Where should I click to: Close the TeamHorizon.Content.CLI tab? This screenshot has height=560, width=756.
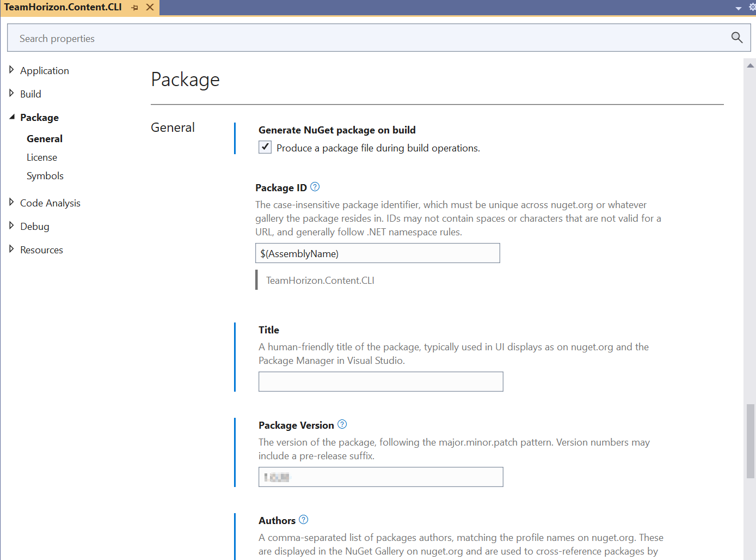pos(150,7)
